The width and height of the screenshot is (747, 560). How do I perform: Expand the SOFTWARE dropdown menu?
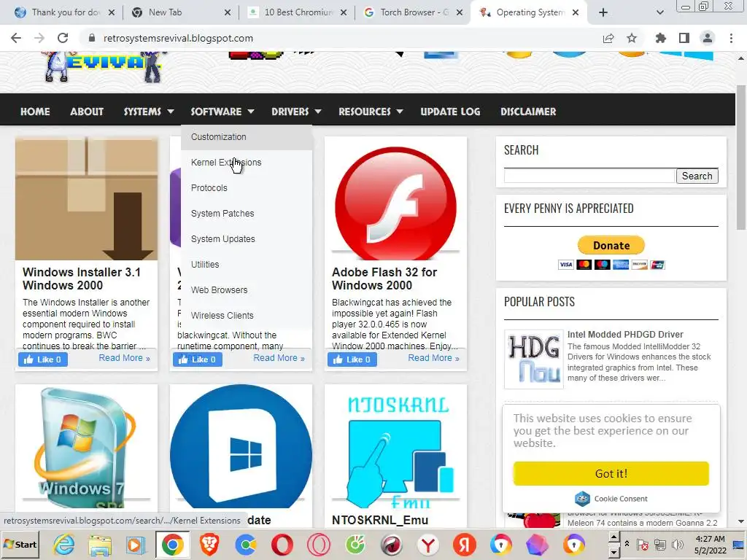coord(222,112)
